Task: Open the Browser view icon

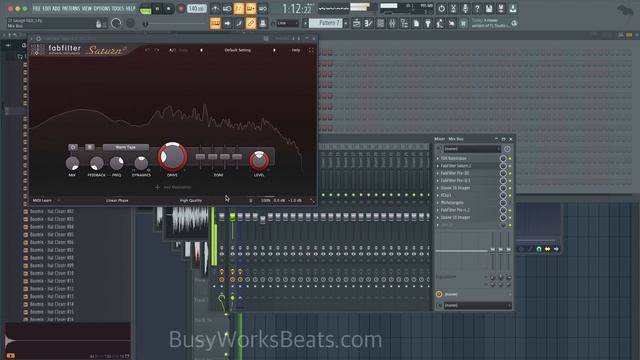Action: click(404, 24)
